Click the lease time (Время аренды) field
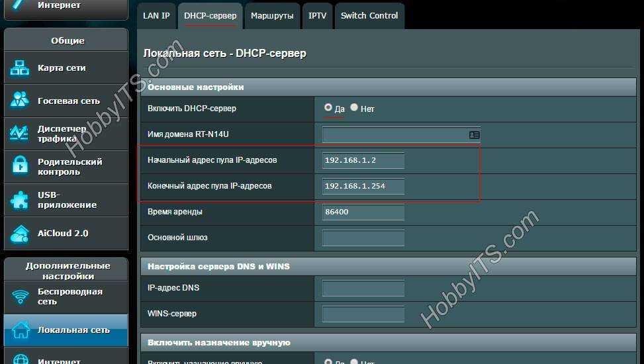Image resolution: width=644 pixels, height=364 pixels. (363, 212)
